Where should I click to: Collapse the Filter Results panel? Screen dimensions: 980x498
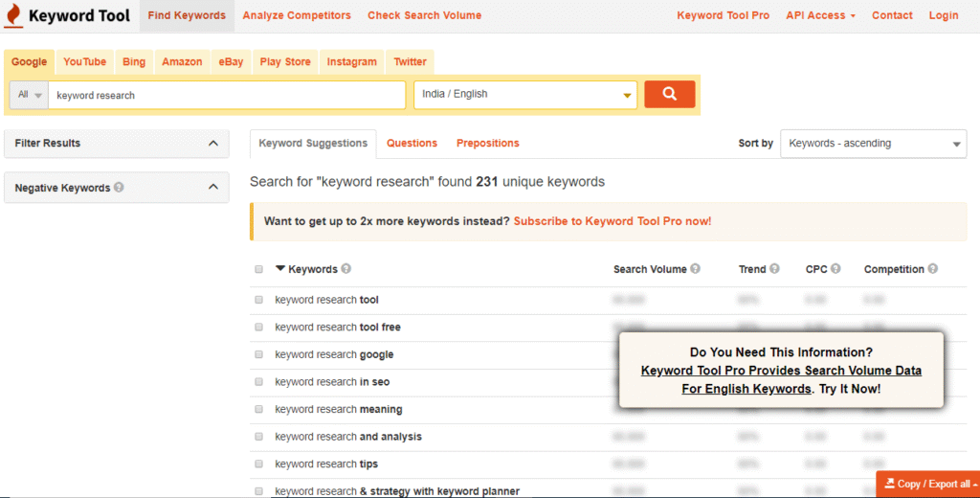(x=212, y=144)
